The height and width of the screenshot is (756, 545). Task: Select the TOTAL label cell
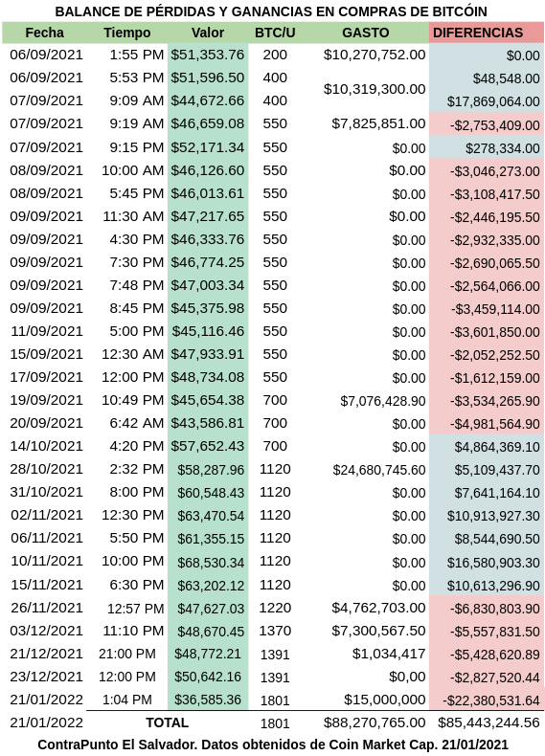(x=168, y=723)
